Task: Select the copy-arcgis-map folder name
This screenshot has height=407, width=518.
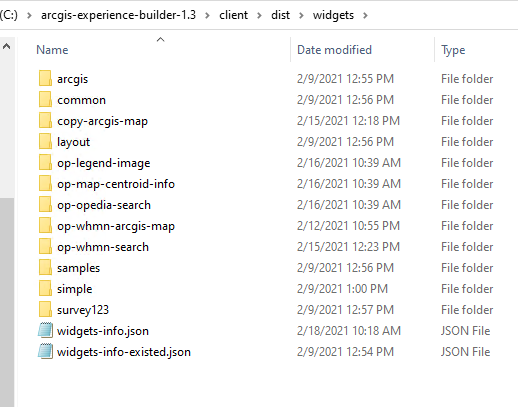Action: (x=102, y=121)
